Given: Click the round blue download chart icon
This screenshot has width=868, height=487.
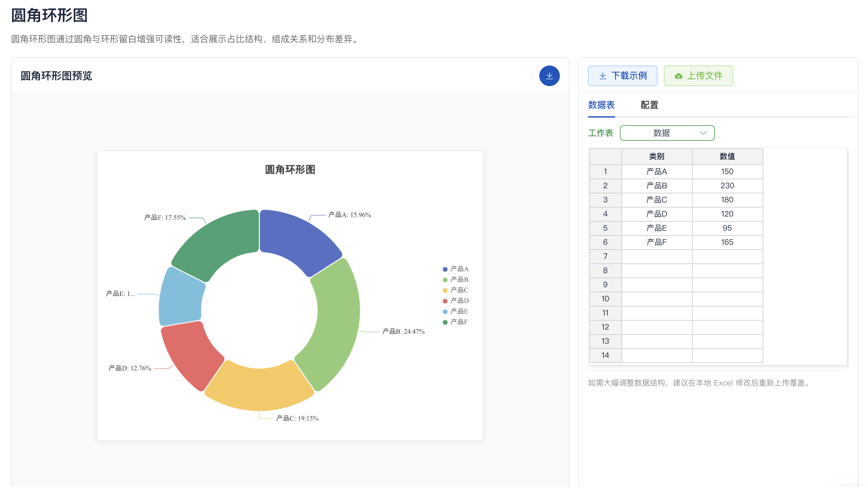Looking at the screenshot, I should tap(549, 76).
